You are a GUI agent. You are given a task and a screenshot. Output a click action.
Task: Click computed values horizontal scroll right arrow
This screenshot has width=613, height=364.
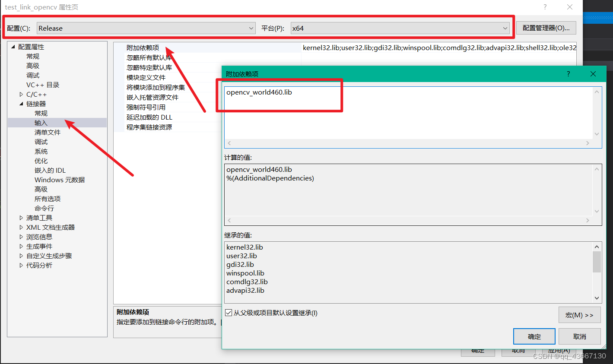click(588, 220)
